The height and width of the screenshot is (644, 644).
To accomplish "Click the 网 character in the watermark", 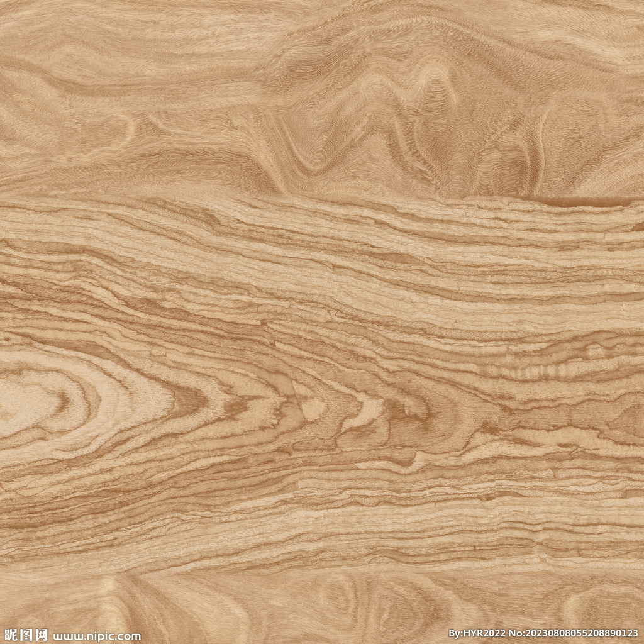I will coord(41,635).
